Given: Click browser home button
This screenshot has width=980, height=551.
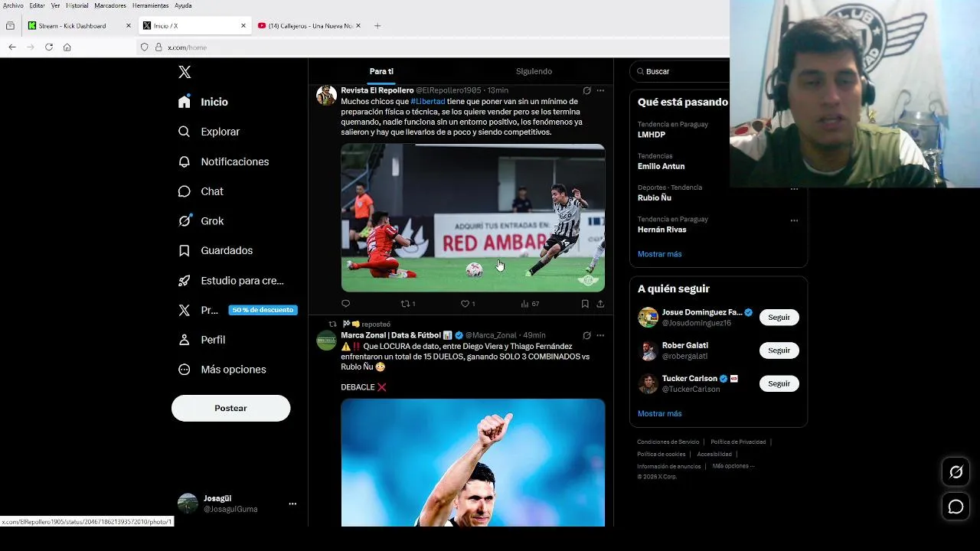Looking at the screenshot, I should click(67, 47).
